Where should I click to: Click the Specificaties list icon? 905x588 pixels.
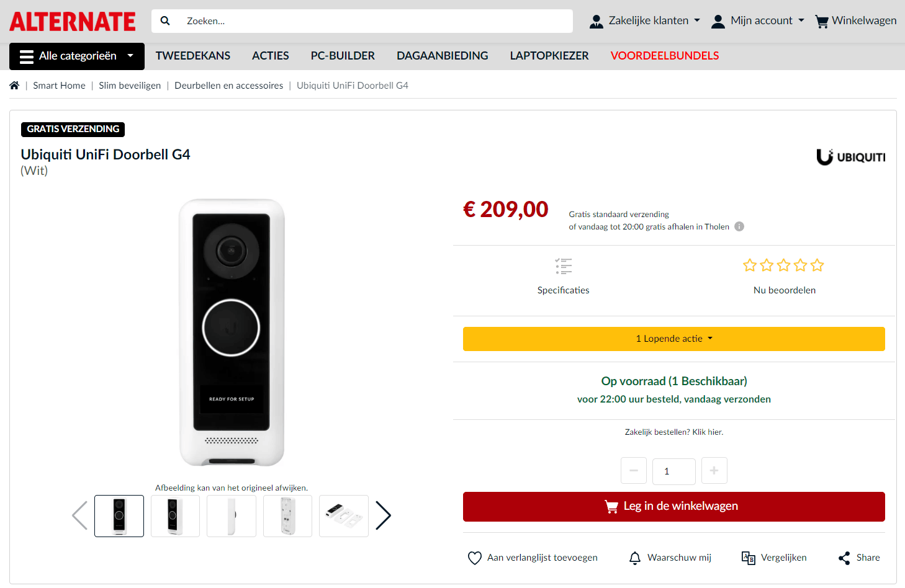(563, 266)
